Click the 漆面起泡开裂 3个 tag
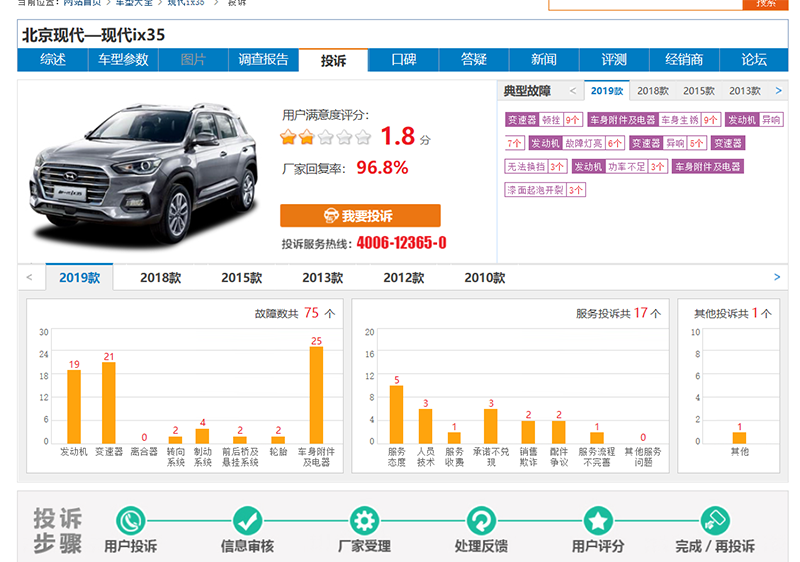Image resolution: width=800 pixels, height=562 pixels. (x=545, y=190)
